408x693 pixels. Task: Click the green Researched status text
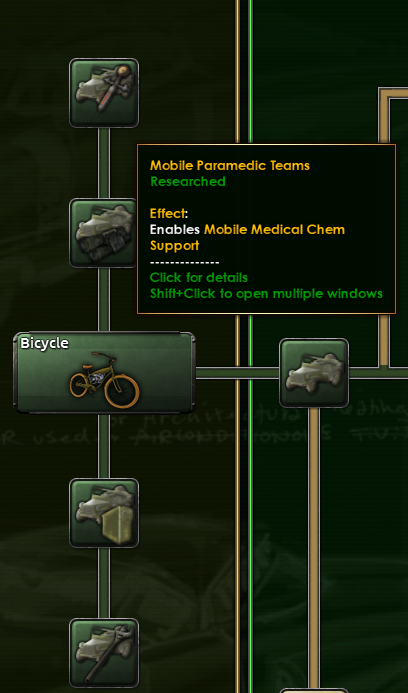click(x=188, y=182)
